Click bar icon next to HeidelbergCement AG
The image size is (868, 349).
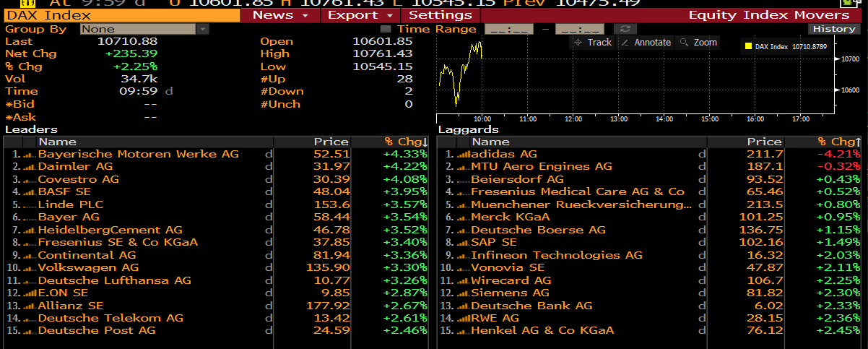point(29,230)
